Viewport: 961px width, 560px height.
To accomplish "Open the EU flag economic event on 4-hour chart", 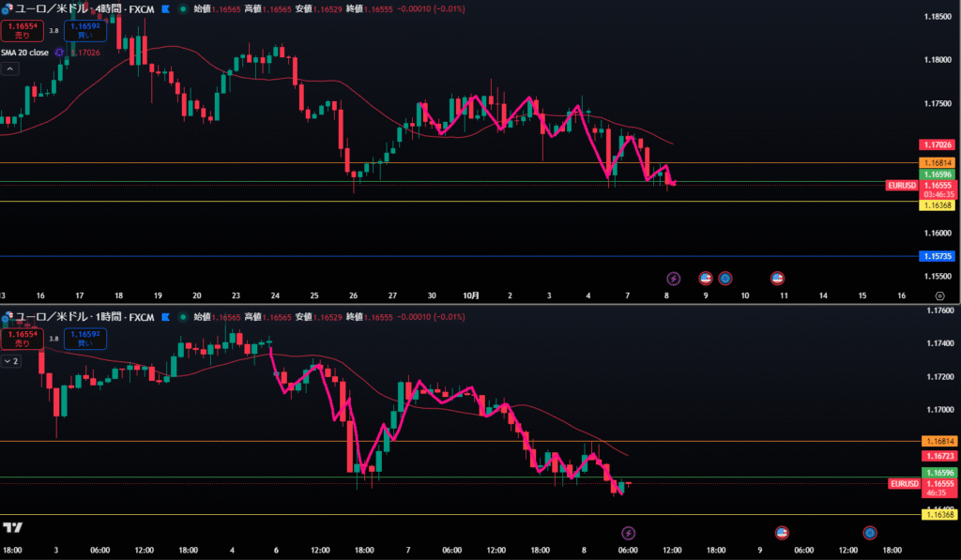I will 725,278.
